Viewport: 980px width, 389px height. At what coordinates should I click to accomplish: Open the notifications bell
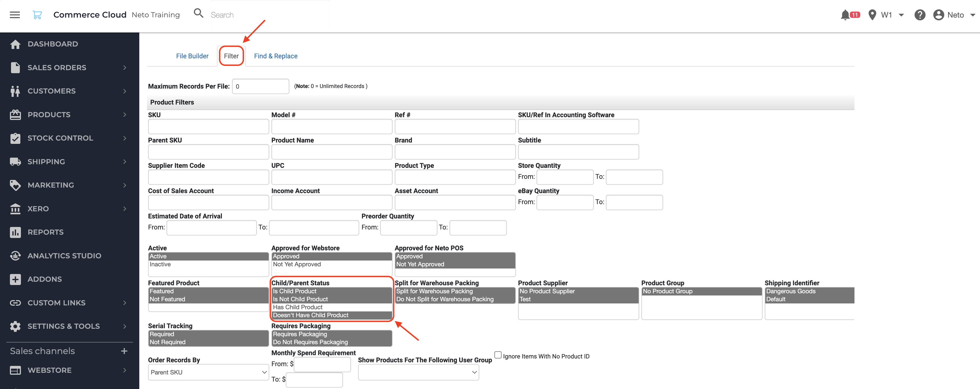[x=845, y=15]
